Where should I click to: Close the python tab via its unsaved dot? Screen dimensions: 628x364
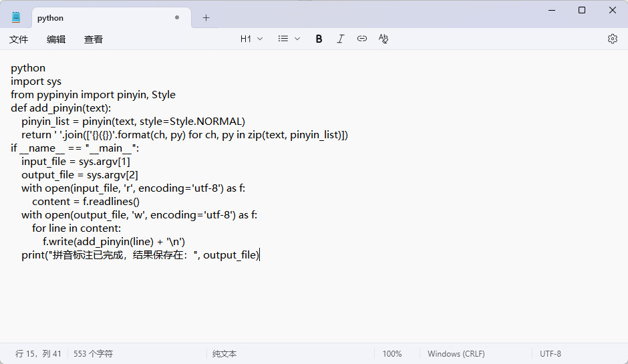(177, 18)
